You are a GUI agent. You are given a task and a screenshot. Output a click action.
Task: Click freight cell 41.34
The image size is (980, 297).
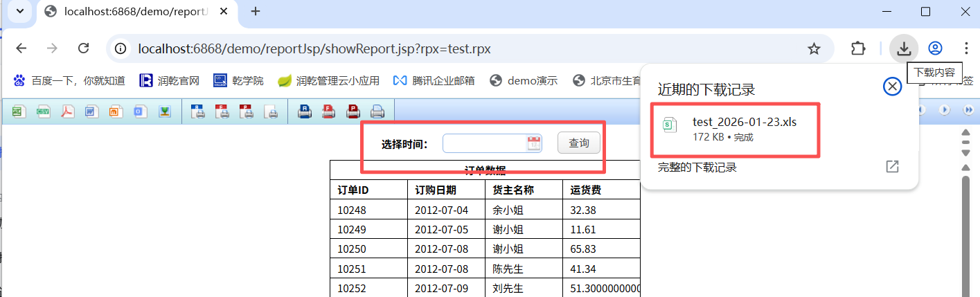coord(601,269)
